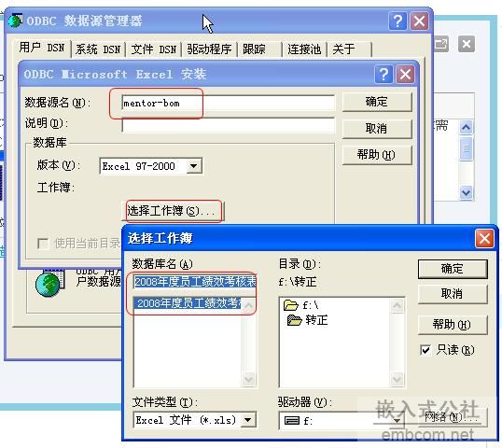
Task: Toggle the 使用当前目录 checkbox
Action: (x=43, y=244)
